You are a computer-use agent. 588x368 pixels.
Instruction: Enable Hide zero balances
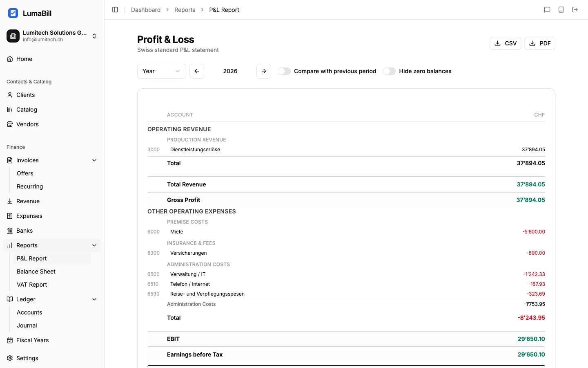tap(389, 71)
